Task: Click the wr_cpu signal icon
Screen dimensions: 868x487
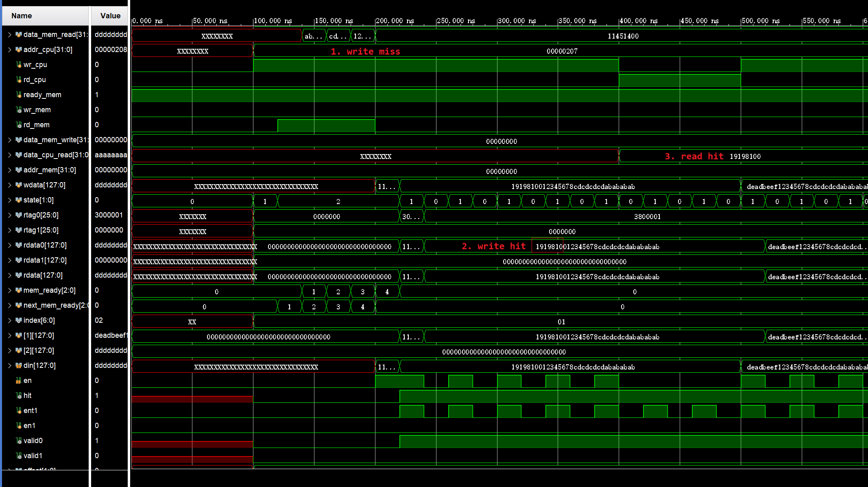Action: [19, 65]
